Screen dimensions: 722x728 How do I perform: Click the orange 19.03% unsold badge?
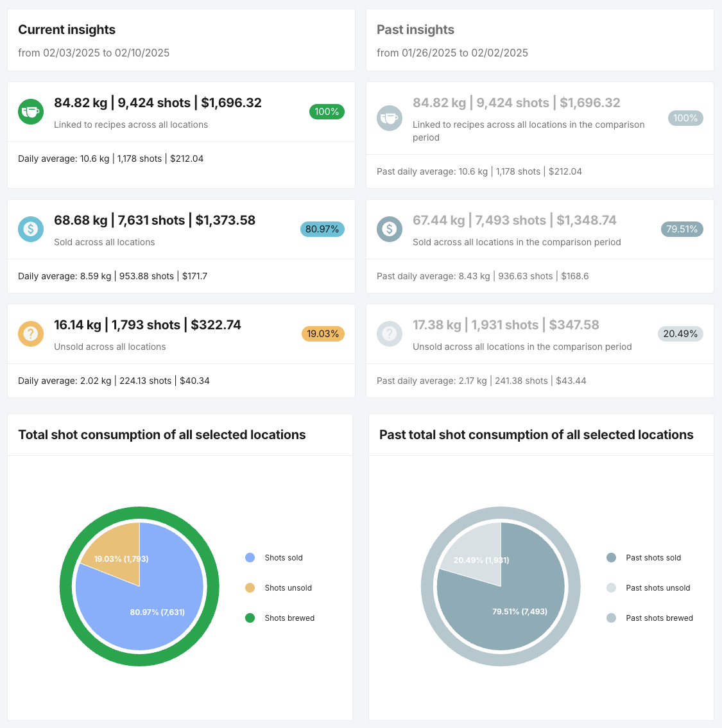323,334
